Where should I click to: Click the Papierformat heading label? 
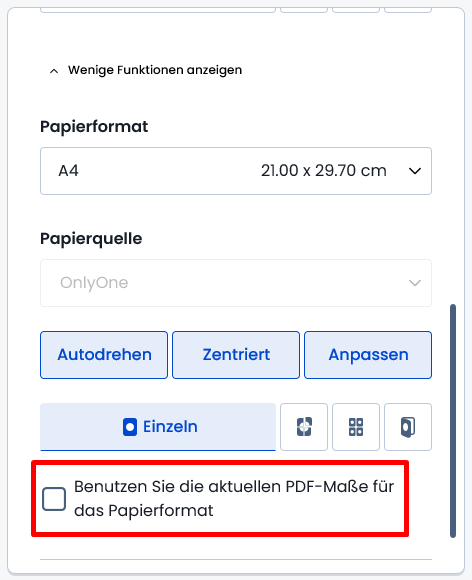click(x=94, y=127)
